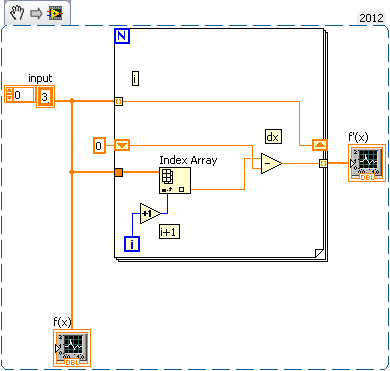Click the VI snippet block diagram icon
Image resolution: width=390 pixels, height=371 pixels.
[55, 13]
